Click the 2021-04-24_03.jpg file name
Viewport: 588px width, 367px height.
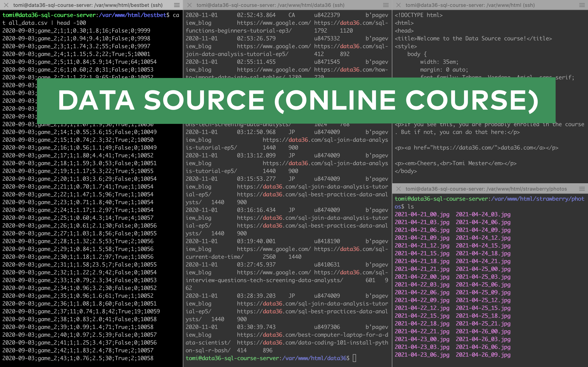pos(483,214)
